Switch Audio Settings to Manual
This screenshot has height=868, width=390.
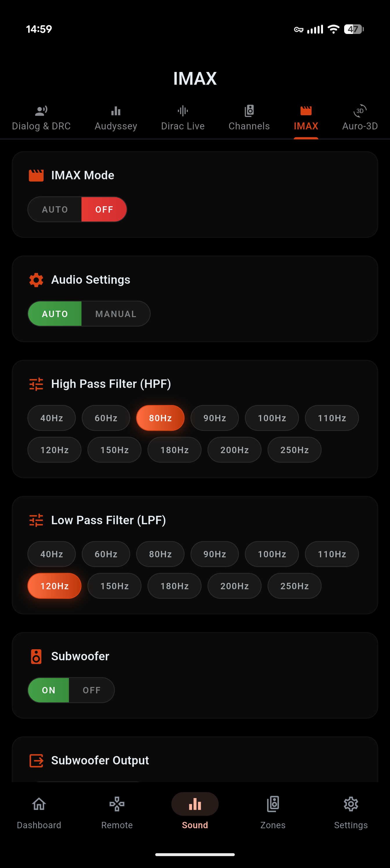[x=115, y=314]
